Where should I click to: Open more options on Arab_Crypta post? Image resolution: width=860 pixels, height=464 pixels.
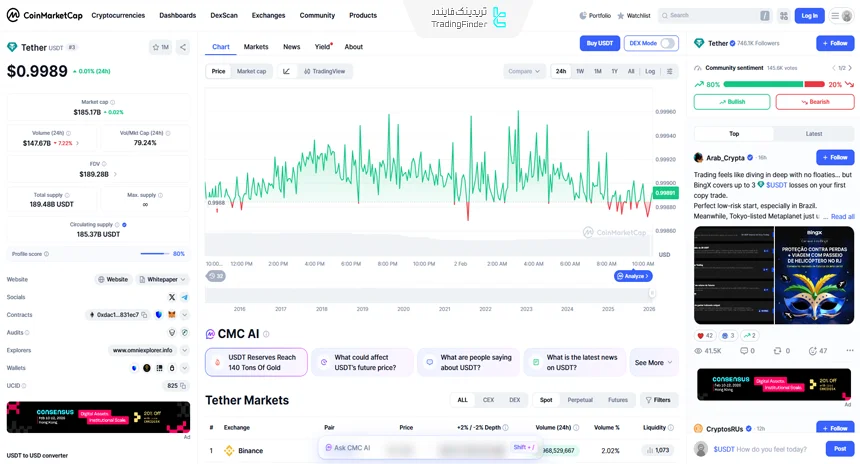coord(850,350)
